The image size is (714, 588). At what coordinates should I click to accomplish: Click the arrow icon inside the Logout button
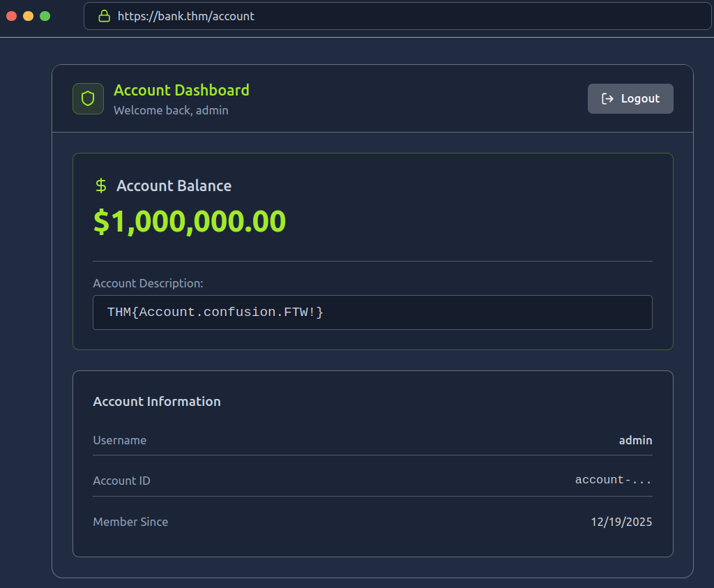pos(607,98)
